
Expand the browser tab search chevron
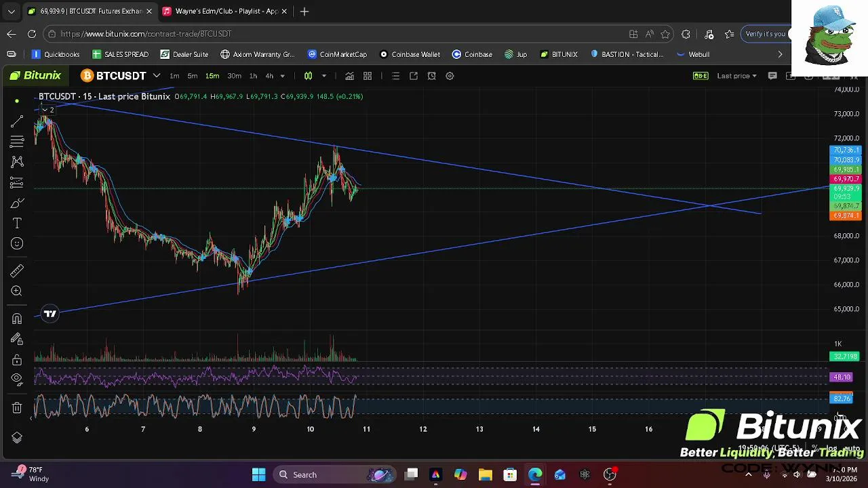pyautogui.click(x=11, y=11)
